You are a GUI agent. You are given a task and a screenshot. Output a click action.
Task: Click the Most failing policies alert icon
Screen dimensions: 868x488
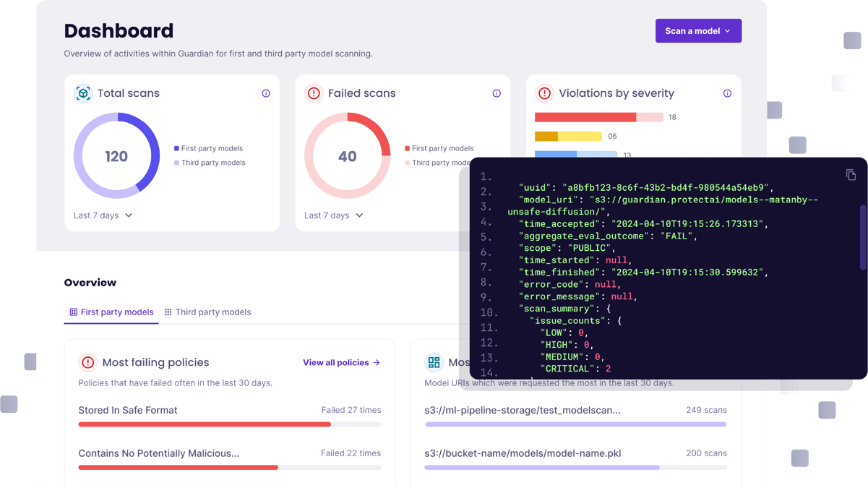(x=87, y=362)
